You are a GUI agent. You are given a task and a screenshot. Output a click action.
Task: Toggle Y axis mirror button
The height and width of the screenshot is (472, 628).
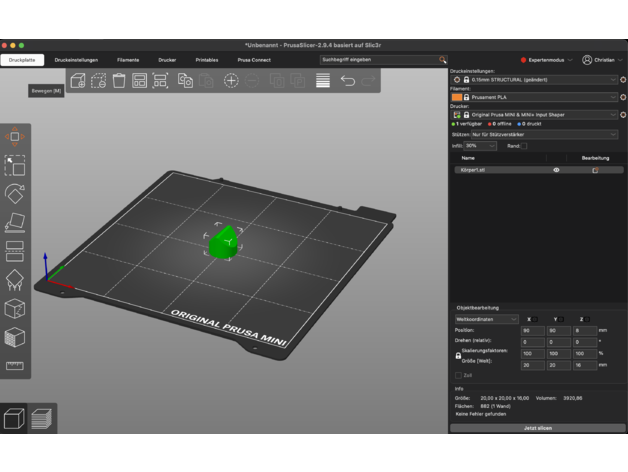561,319
